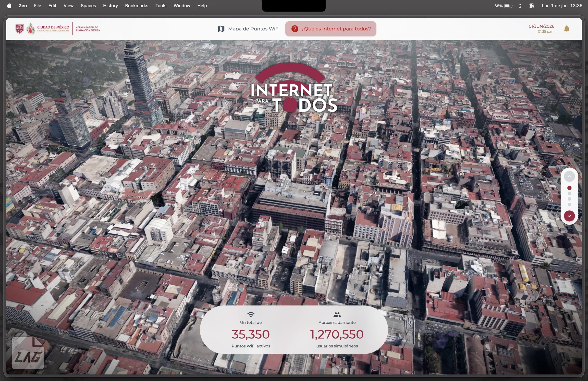
Task: Open the Apple menu
Action: point(9,6)
